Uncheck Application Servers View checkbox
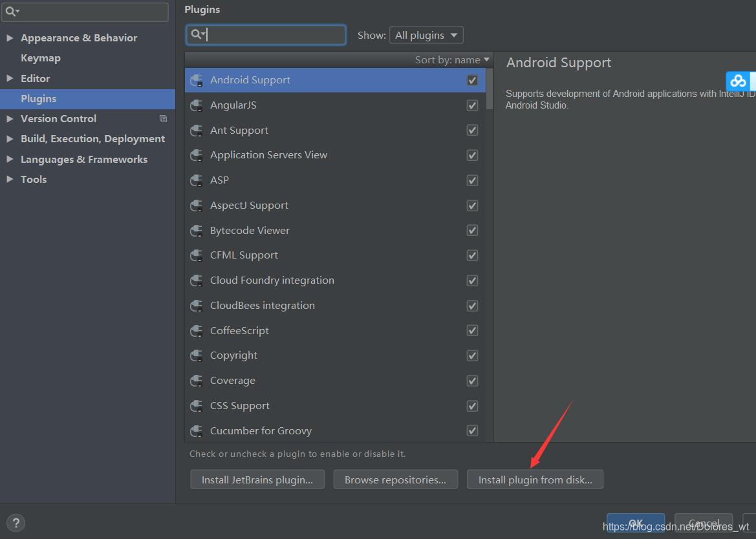Viewport: 756px width, 539px height. click(x=473, y=155)
